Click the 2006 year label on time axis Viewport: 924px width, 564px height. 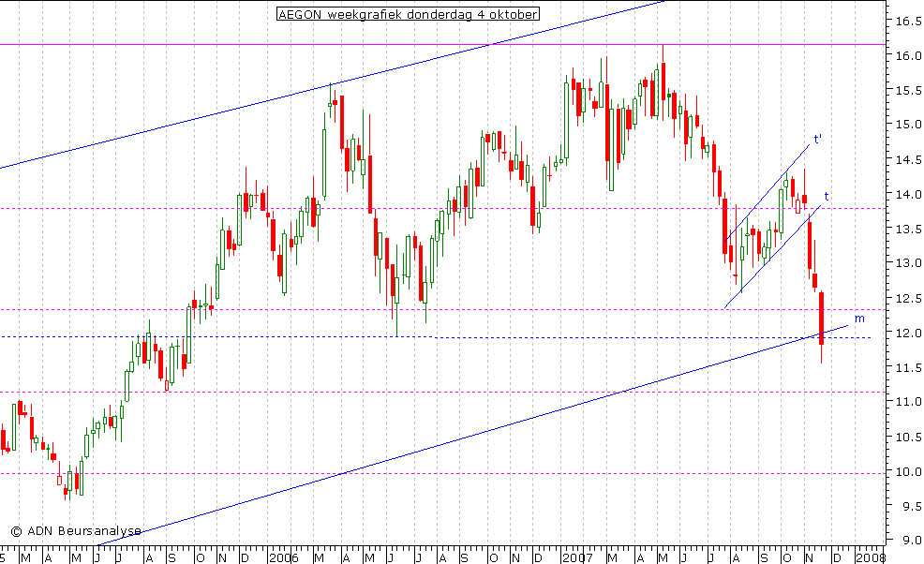[x=283, y=557]
